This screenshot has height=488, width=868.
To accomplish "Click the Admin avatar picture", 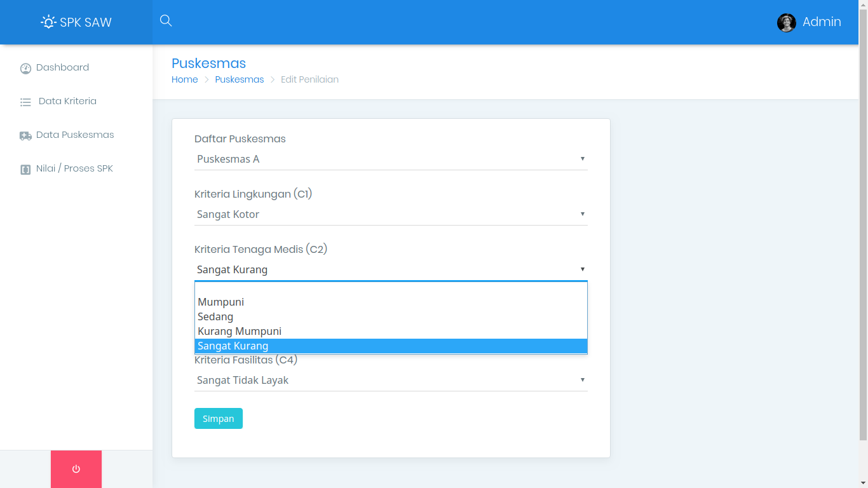I will coord(786,22).
